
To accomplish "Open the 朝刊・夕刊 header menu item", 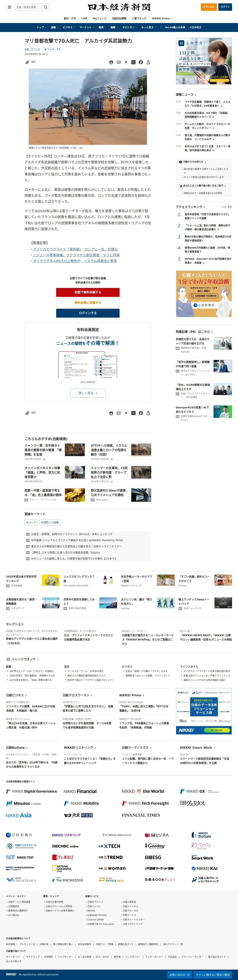I will [x=70, y=18].
